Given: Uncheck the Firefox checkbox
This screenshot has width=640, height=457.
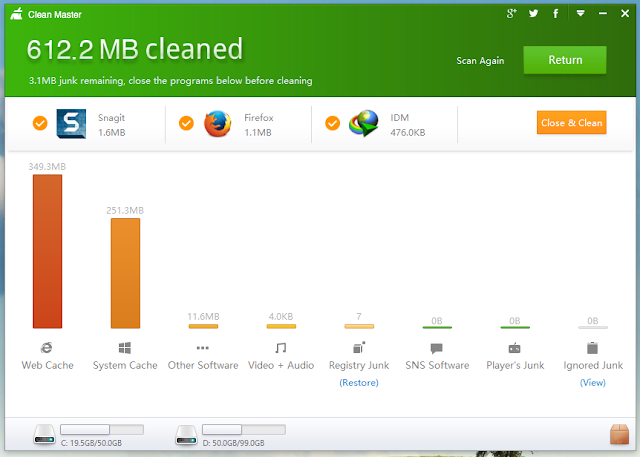Looking at the screenshot, I should [x=186, y=123].
